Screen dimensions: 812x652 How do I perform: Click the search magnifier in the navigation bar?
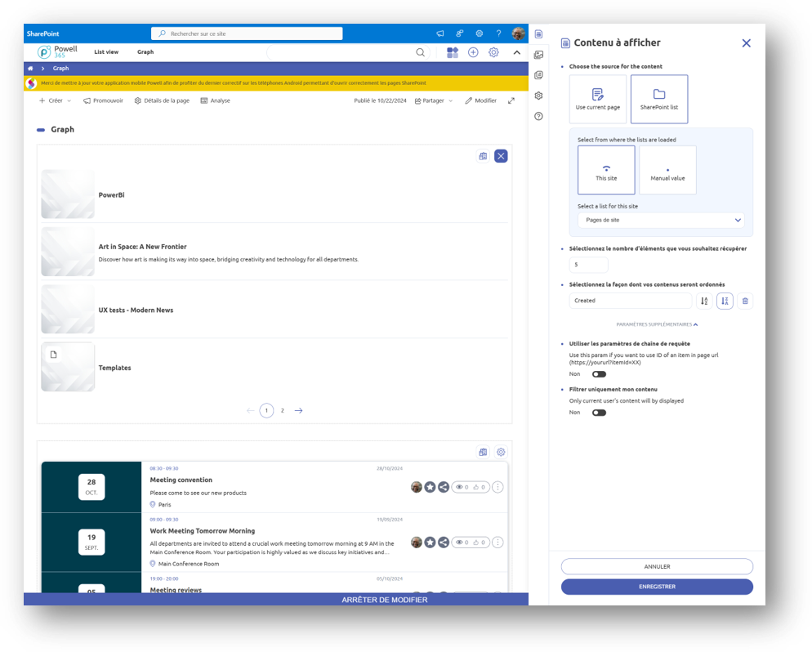[420, 52]
